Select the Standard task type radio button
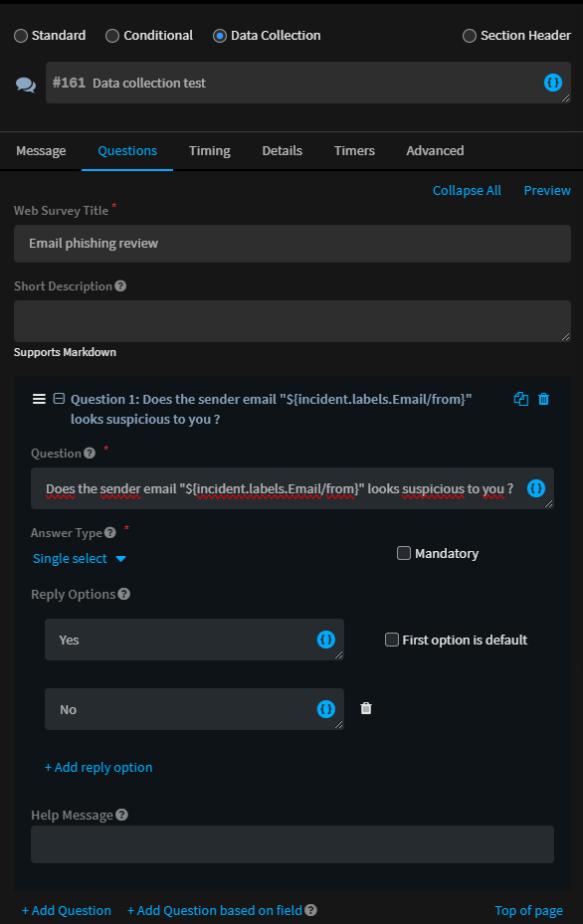Viewport: 583px width, 924px height. 21,36
